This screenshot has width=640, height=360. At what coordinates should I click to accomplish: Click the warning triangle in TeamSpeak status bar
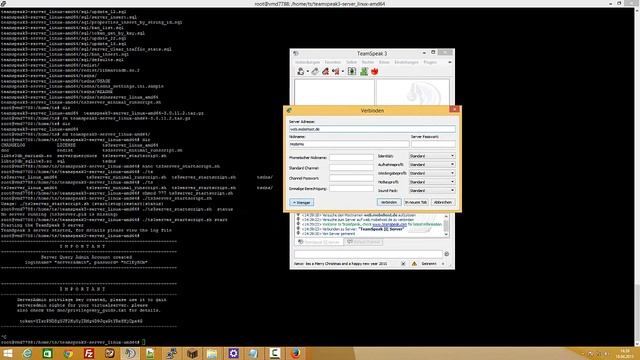tap(414, 264)
